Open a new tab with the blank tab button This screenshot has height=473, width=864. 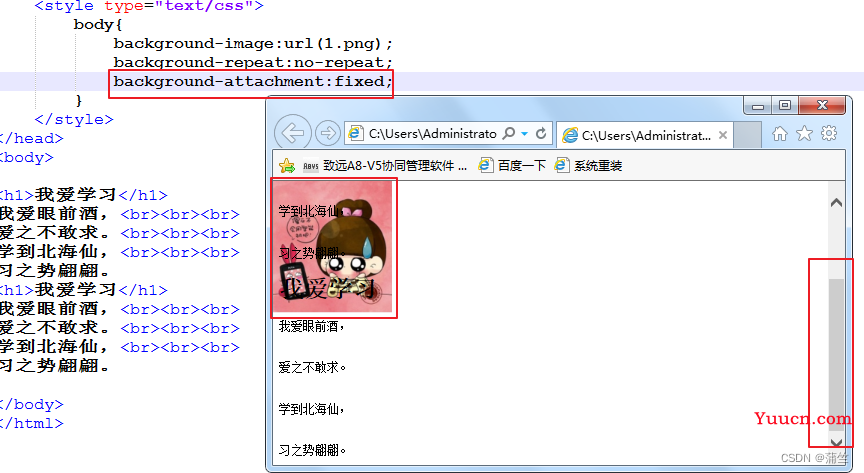point(748,135)
